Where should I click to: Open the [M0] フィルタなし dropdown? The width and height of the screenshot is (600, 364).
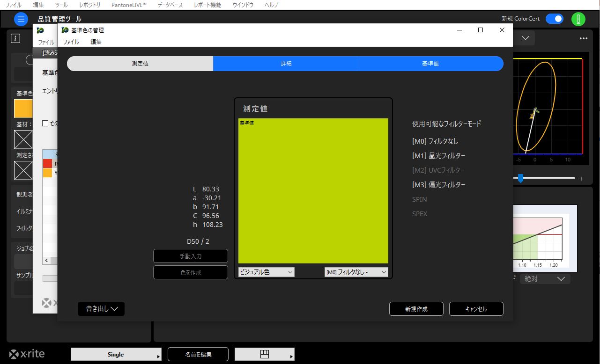[356, 272]
